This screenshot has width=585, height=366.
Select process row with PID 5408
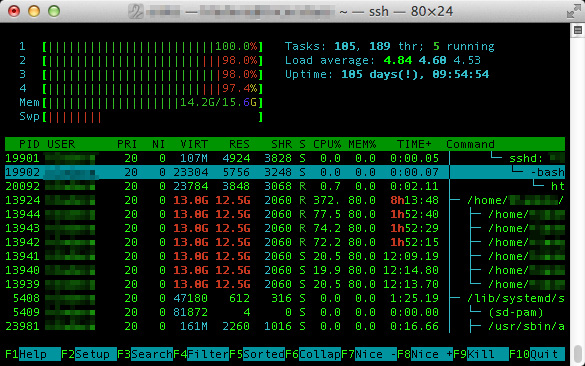pyautogui.click(x=285, y=298)
